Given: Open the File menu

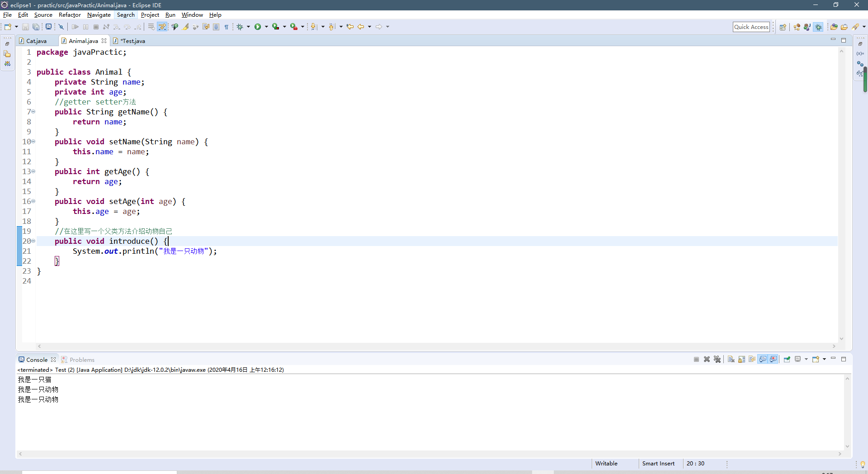Looking at the screenshot, I should (x=8, y=15).
